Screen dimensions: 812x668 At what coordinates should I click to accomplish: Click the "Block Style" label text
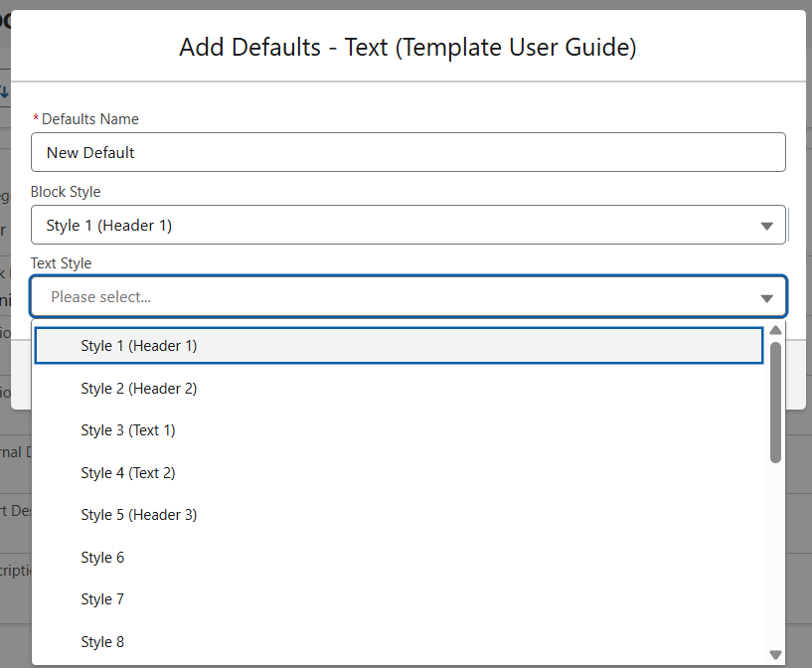click(x=66, y=192)
